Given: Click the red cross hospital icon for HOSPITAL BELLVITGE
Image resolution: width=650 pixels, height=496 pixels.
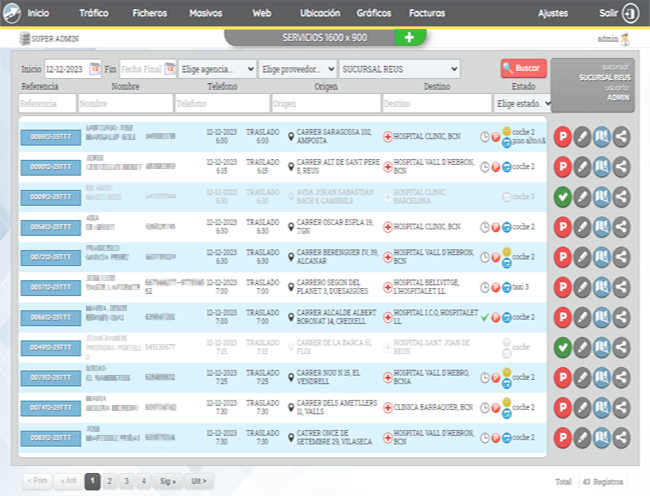Looking at the screenshot, I should click(388, 287).
